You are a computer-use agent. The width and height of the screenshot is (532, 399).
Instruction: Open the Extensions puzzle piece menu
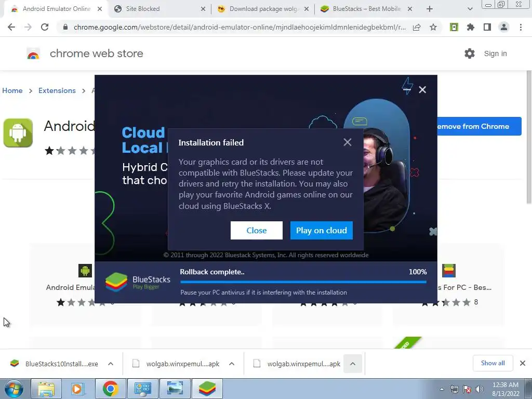(471, 27)
